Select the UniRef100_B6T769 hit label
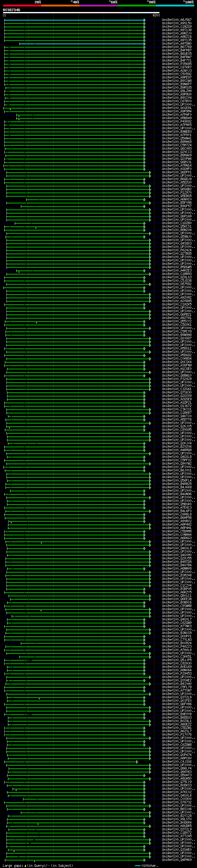Screen dimensions: 197x868 pos(177,47)
